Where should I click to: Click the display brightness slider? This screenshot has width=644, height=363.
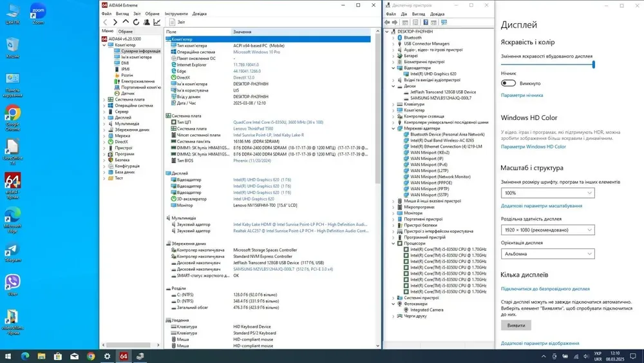tap(547, 64)
